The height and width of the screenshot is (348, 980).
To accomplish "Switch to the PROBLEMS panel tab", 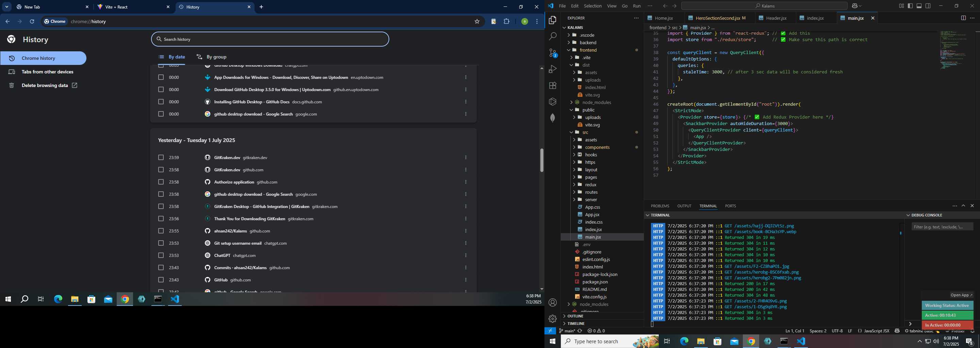I will [x=660, y=206].
